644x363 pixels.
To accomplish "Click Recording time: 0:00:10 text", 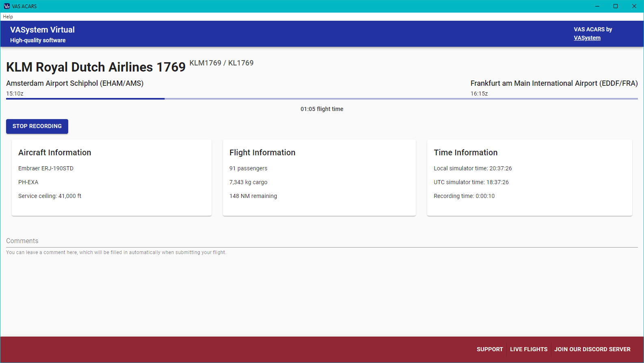I will [x=464, y=196].
